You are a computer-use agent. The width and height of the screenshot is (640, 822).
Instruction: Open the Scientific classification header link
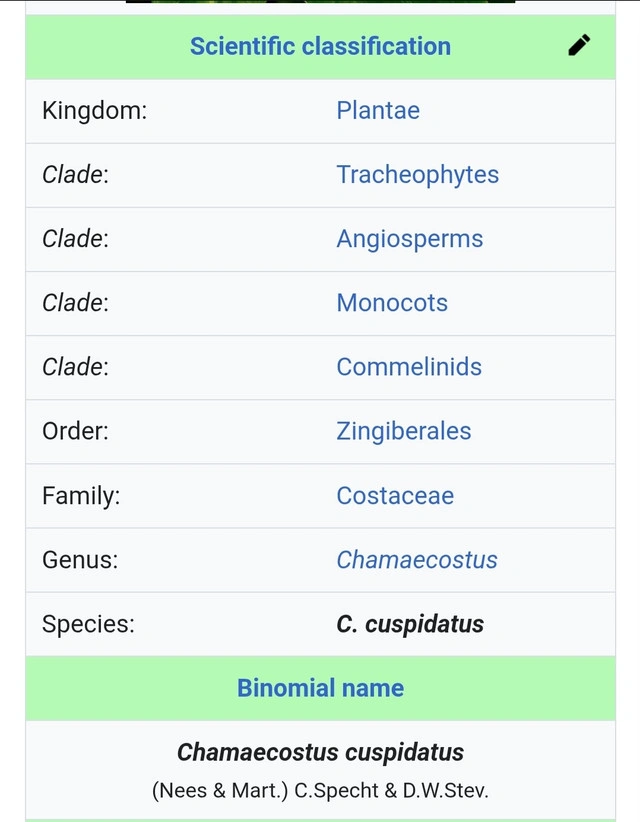click(320, 46)
